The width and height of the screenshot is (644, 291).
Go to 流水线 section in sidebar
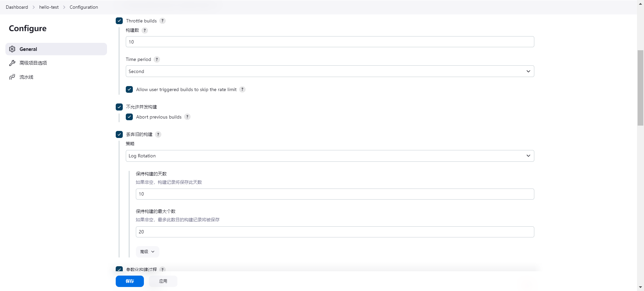pos(26,77)
